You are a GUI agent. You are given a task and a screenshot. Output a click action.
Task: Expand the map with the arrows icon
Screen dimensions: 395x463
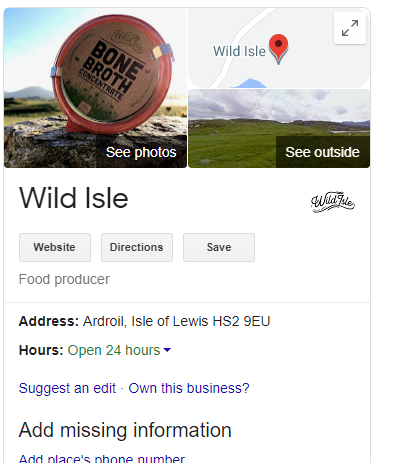350,28
